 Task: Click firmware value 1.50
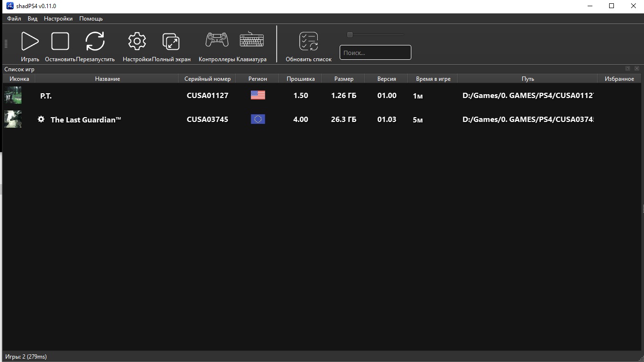point(301,95)
